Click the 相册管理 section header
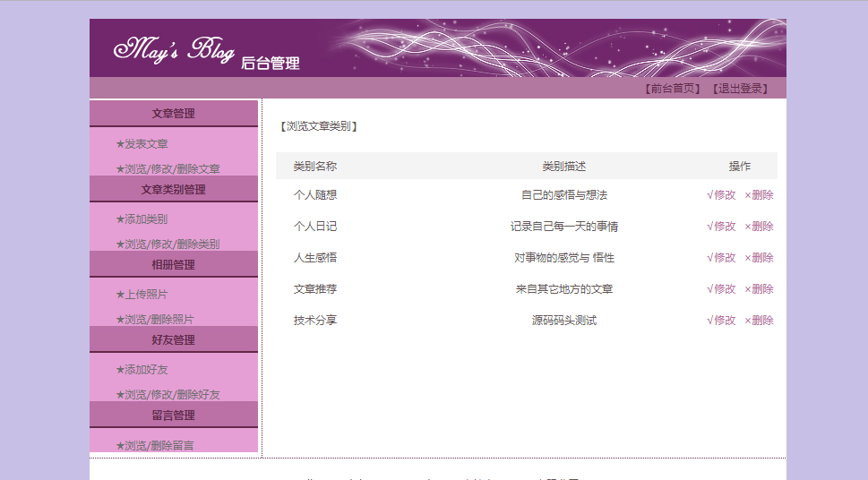Image resolution: width=868 pixels, height=480 pixels. pos(173,264)
